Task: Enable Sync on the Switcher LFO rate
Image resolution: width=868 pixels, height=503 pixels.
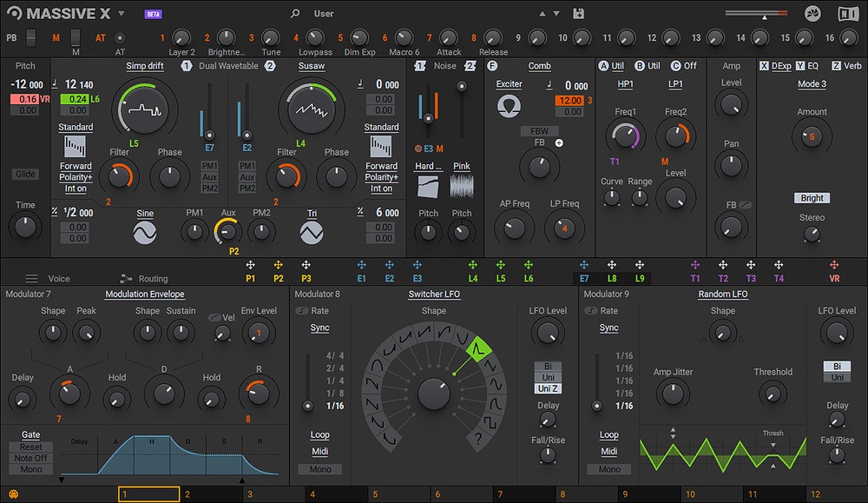Action: click(319, 328)
